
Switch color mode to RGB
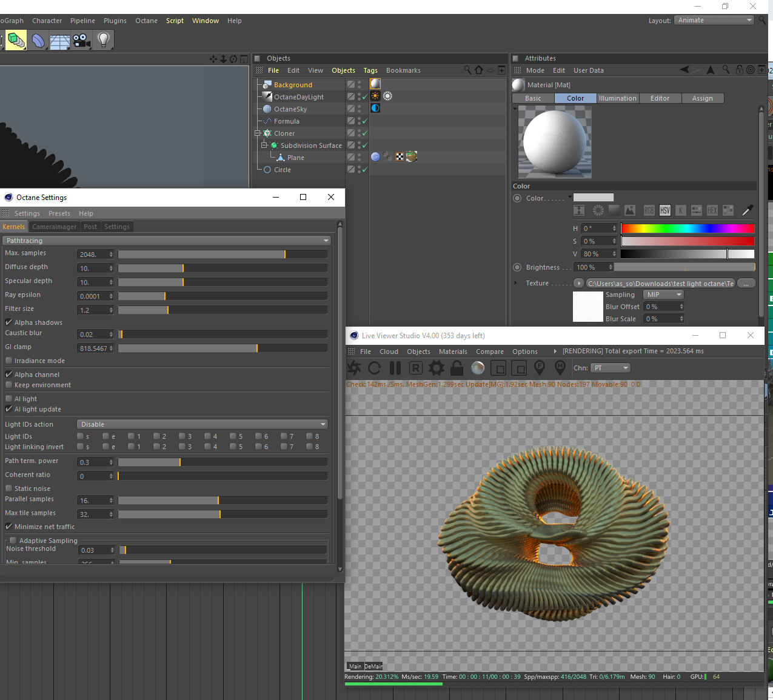click(x=649, y=210)
